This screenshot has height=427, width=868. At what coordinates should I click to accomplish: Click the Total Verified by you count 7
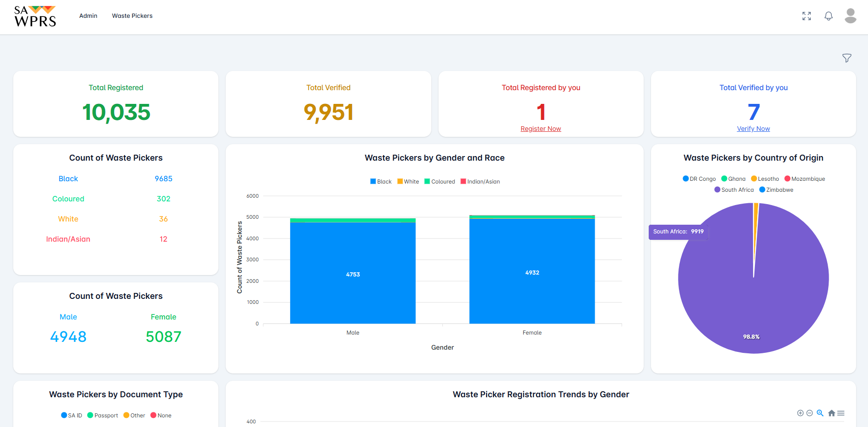[x=754, y=112]
